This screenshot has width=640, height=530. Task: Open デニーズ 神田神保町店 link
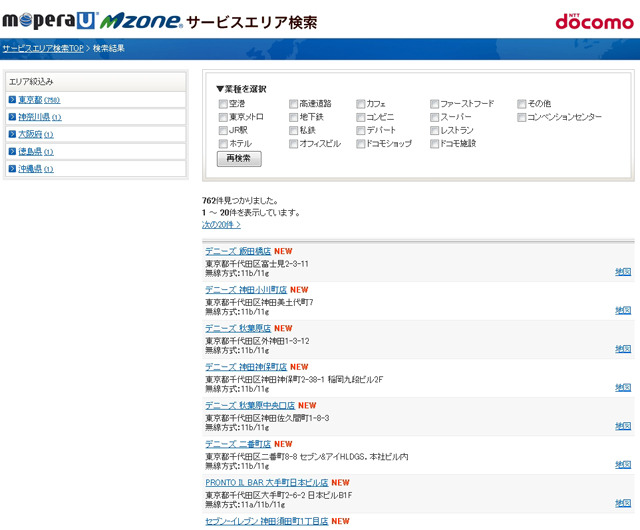(x=246, y=367)
